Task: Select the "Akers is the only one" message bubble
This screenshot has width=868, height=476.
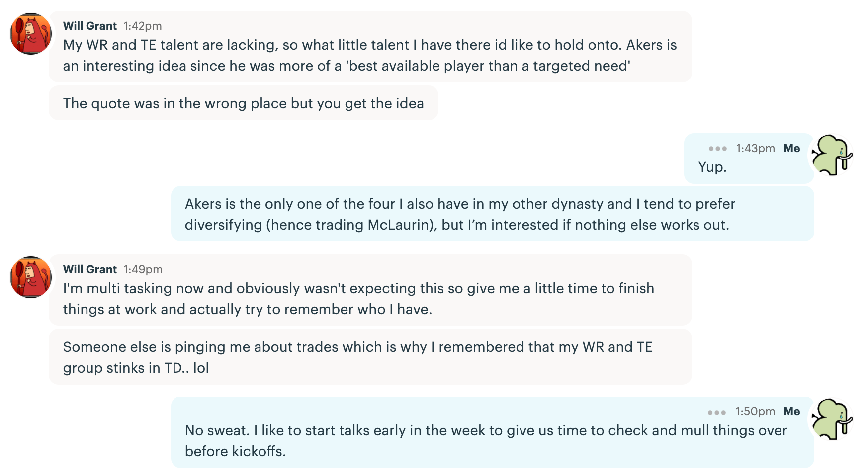Action: click(492, 214)
